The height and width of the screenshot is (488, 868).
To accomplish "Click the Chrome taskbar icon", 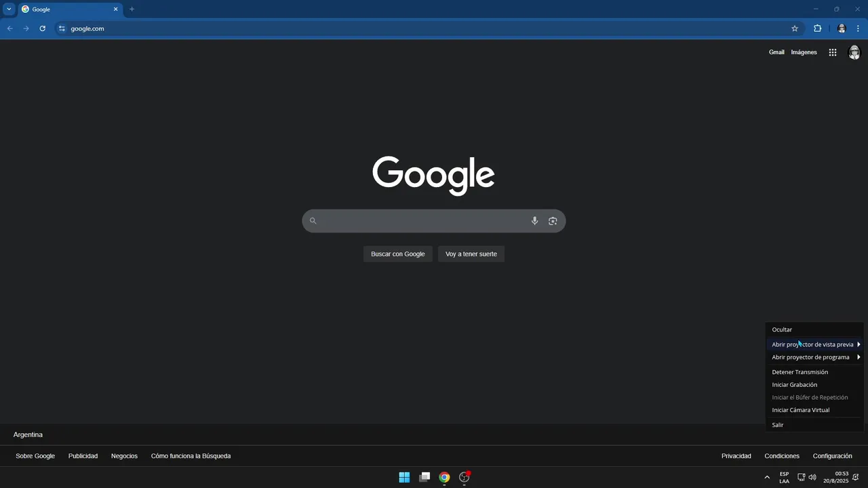I will tap(444, 477).
